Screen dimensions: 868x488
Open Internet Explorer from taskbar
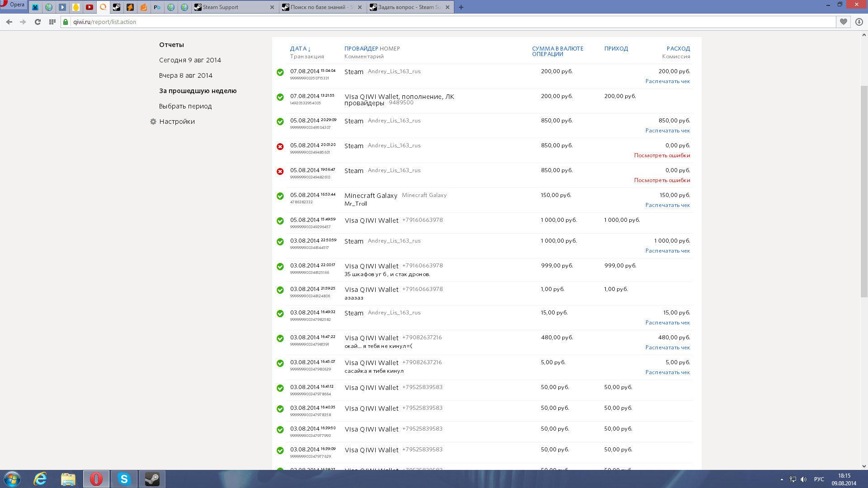tap(40, 479)
